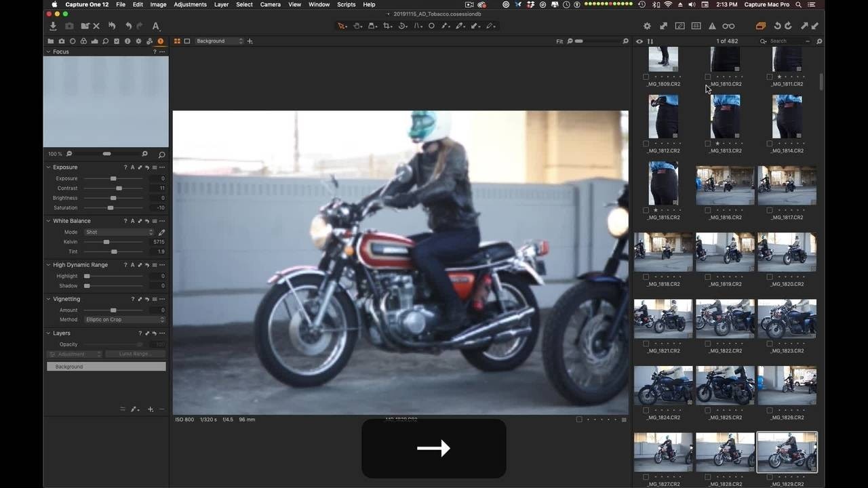Click the Undo arrow icon
Viewport: 868px width, 488px height.
click(x=128, y=26)
